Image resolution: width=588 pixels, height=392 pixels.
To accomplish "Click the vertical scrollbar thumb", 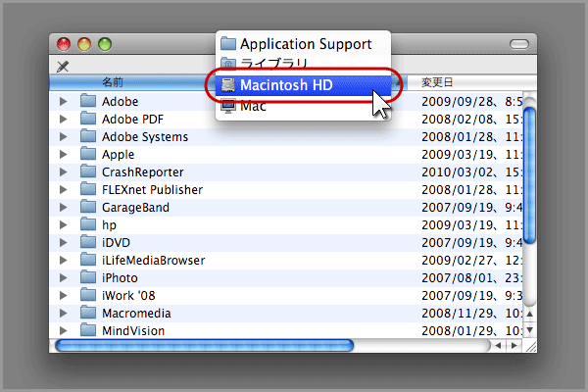I will click(529, 175).
